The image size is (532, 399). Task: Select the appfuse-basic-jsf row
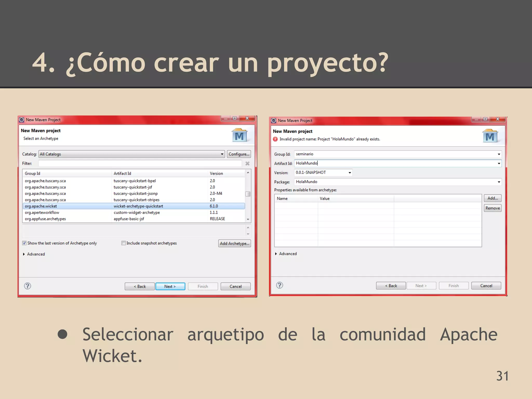point(134,219)
